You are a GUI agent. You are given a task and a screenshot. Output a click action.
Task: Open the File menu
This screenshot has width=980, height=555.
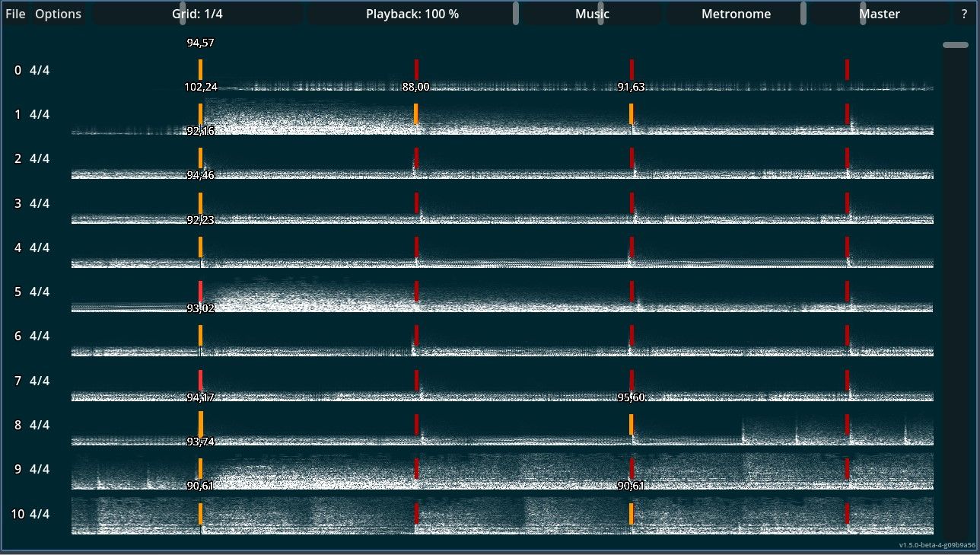pyautogui.click(x=15, y=14)
